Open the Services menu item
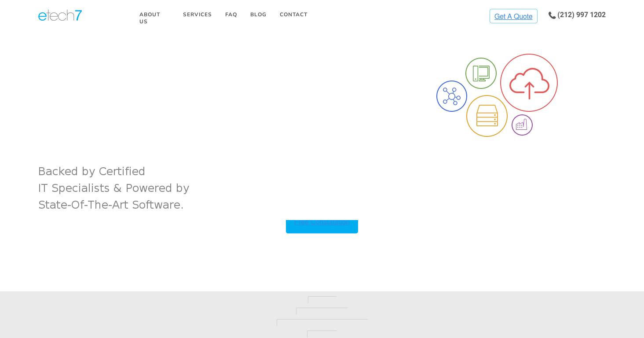644x338 pixels. point(197,15)
